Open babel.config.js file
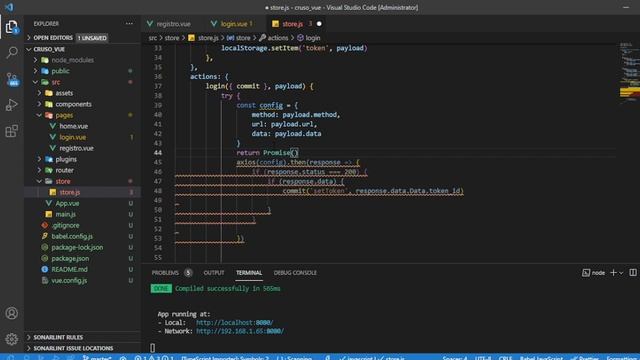The image size is (640, 360). [x=72, y=236]
